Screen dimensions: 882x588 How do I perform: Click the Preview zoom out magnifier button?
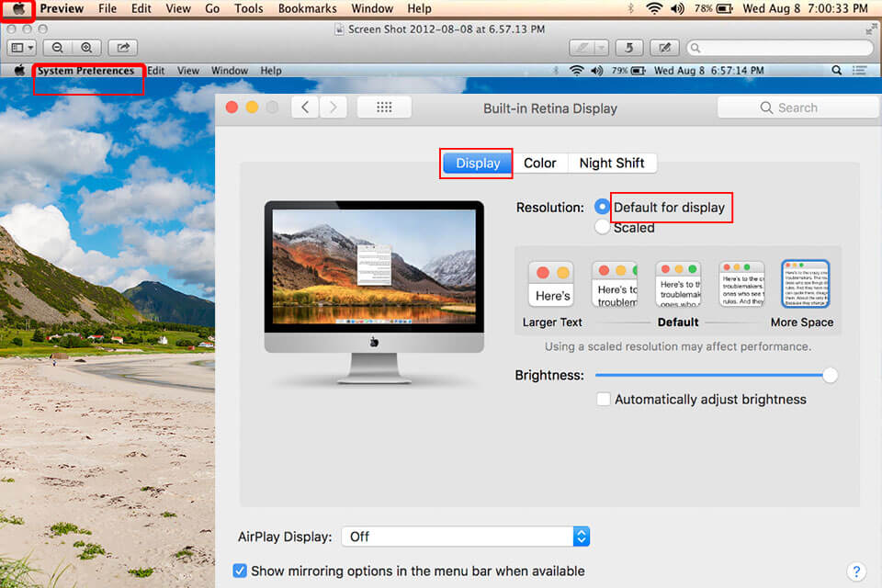[58, 48]
